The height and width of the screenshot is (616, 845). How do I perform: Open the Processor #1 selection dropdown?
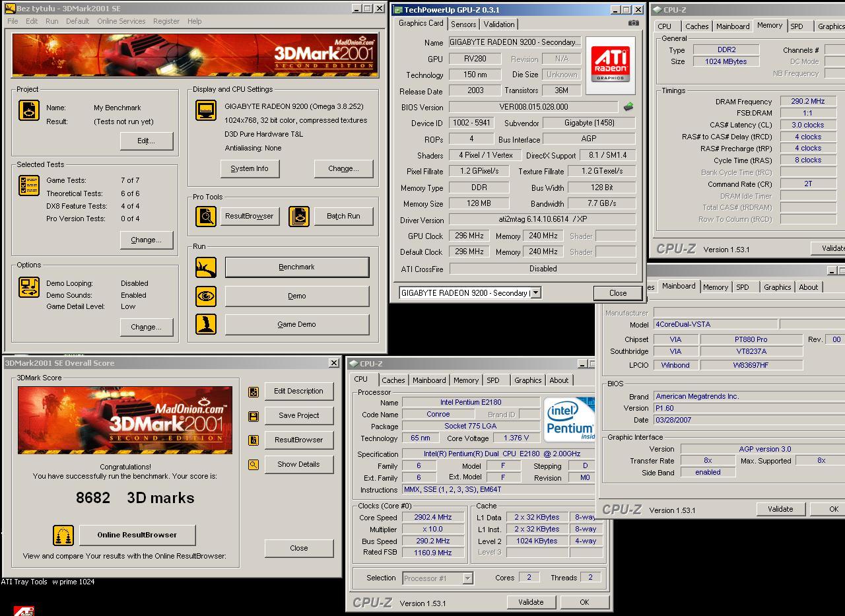point(467,578)
